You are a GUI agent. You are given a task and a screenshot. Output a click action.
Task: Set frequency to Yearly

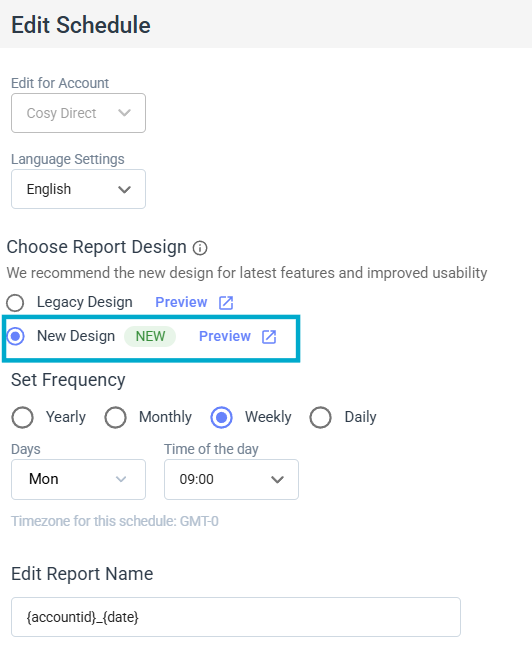point(22,417)
